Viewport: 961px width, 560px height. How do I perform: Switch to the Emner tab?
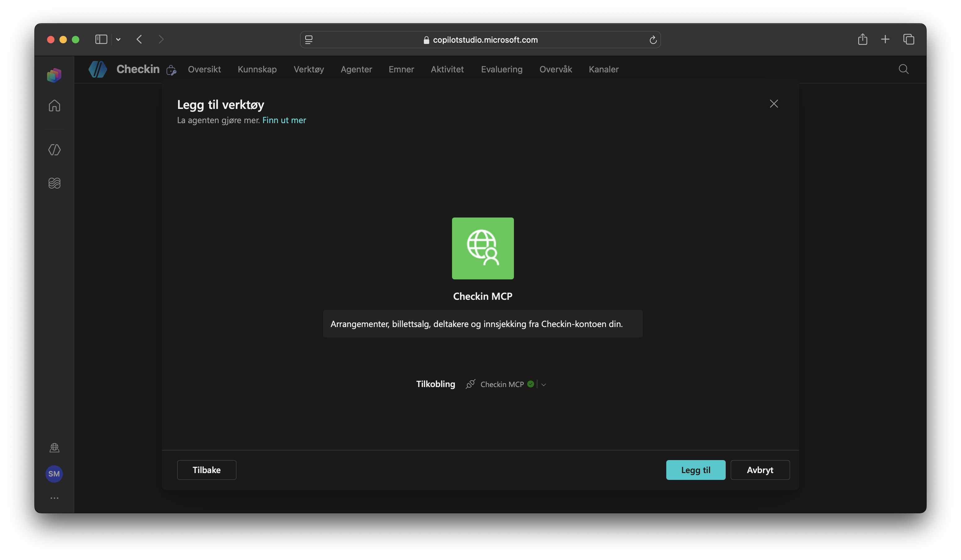[x=401, y=69]
